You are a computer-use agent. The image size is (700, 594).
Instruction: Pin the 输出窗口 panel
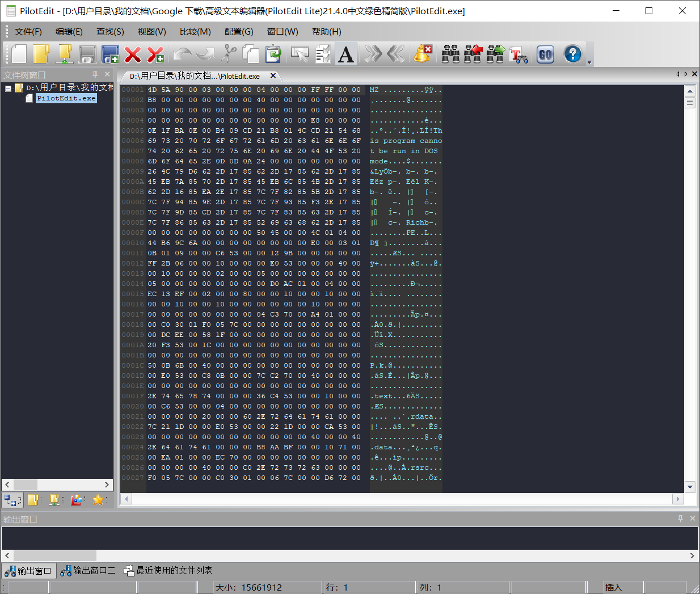(680, 519)
